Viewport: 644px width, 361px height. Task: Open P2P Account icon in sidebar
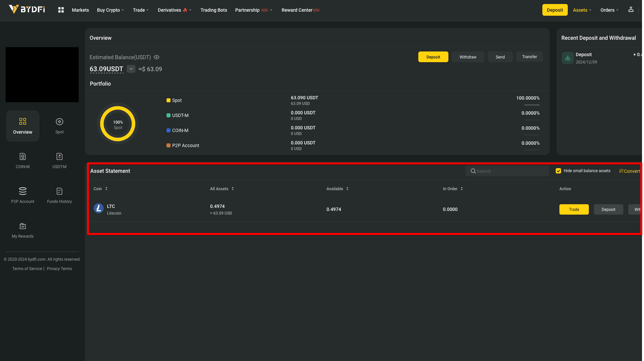click(23, 191)
